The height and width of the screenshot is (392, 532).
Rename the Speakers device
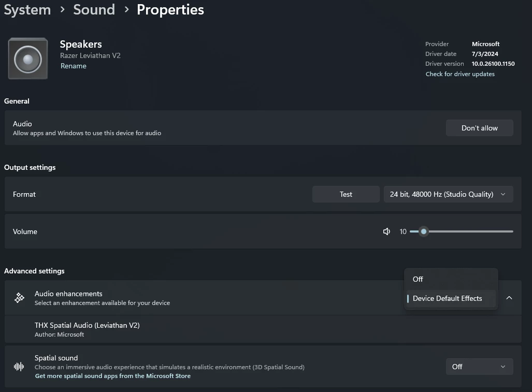73,66
